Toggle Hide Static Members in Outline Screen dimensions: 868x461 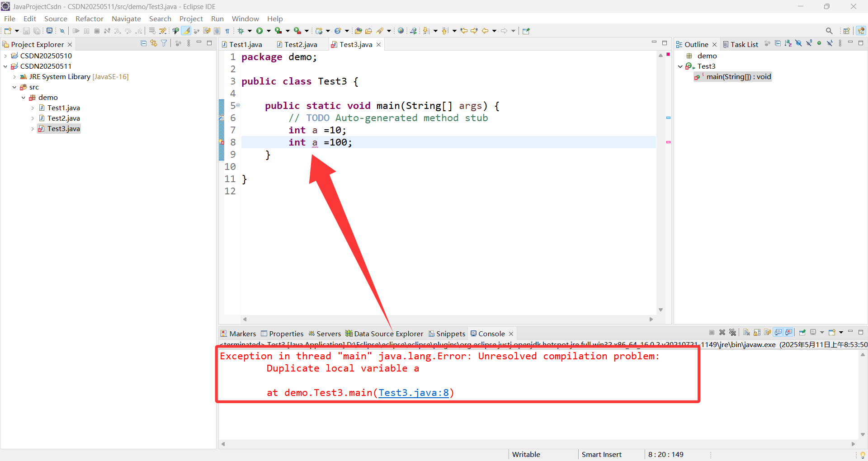point(809,43)
